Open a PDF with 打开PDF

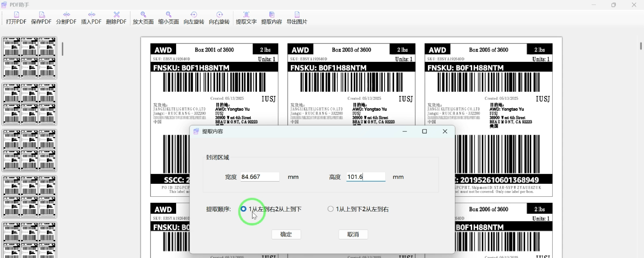16,18
